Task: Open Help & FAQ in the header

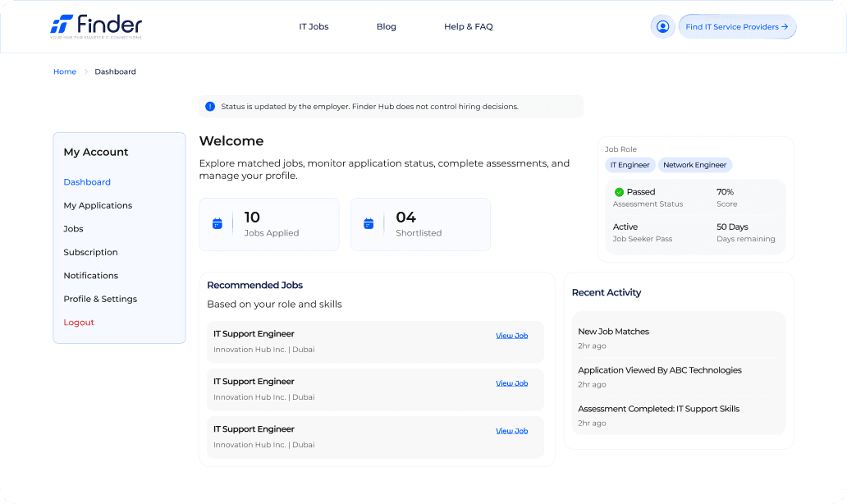Action: pos(469,26)
